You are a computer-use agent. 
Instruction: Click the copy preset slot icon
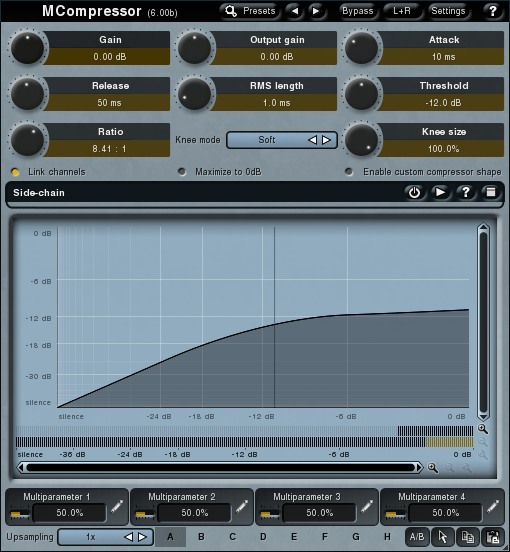pyautogui.click(x=468, y=537)
